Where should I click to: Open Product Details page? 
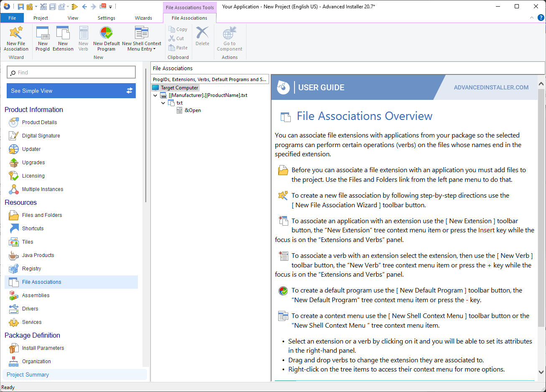39,122
